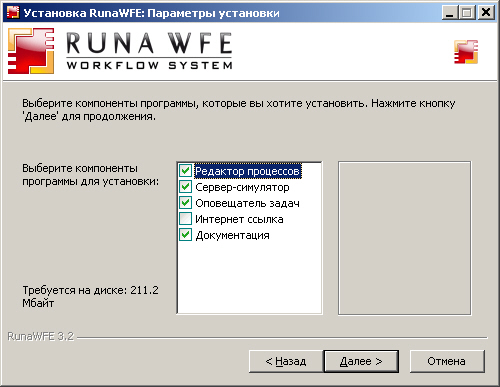
Task: Uncheck the Сервер-симулятор checkbox
Action: coord(185,187)
